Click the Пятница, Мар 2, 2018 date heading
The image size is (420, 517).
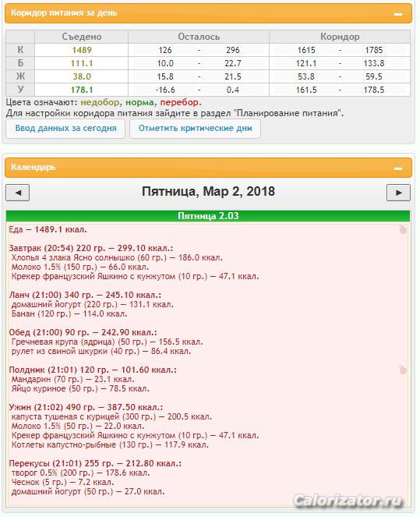coord(208,192)
